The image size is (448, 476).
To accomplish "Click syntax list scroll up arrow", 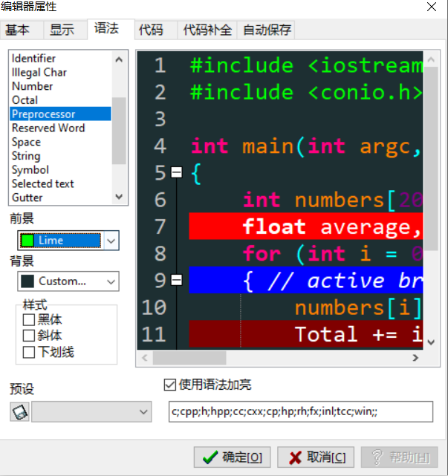I will pos(119,59).
